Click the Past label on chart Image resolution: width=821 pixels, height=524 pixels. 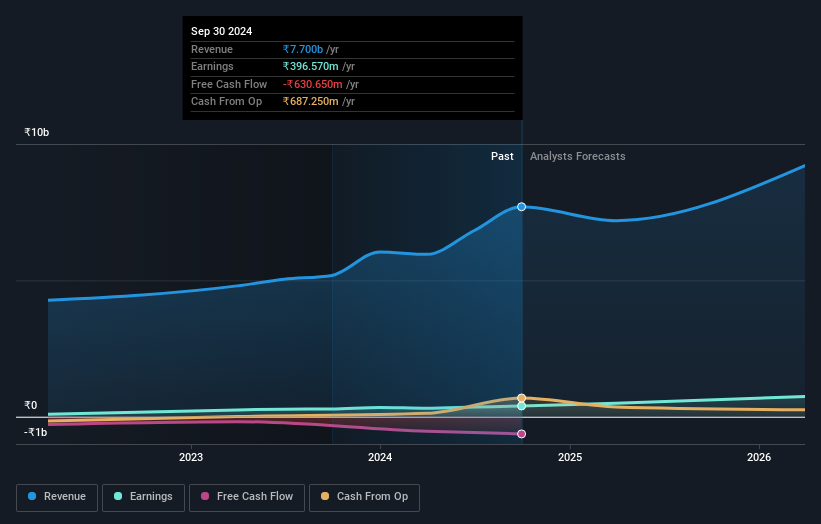[502, 156]
